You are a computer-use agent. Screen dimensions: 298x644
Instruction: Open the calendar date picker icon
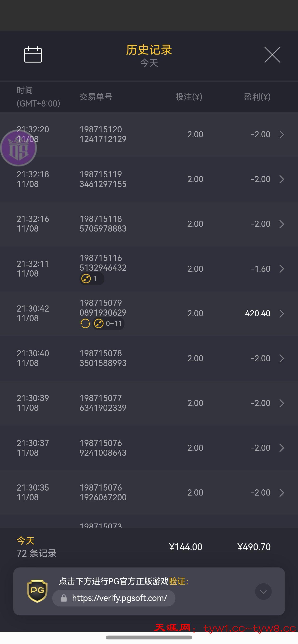click(33, 54)
